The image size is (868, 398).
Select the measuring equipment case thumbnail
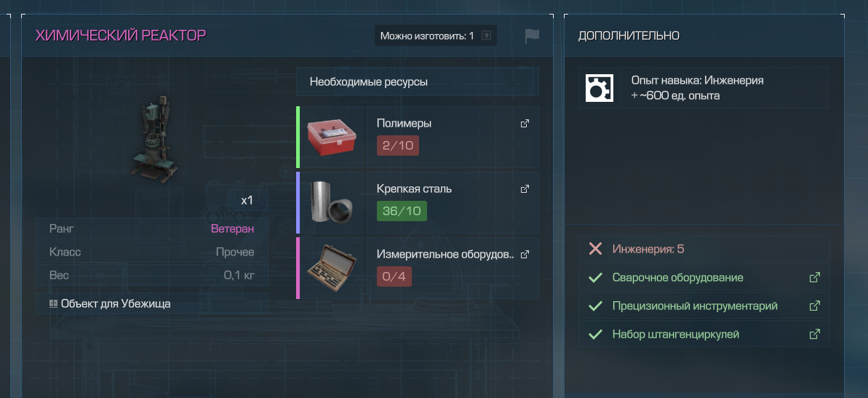[331, 268]
